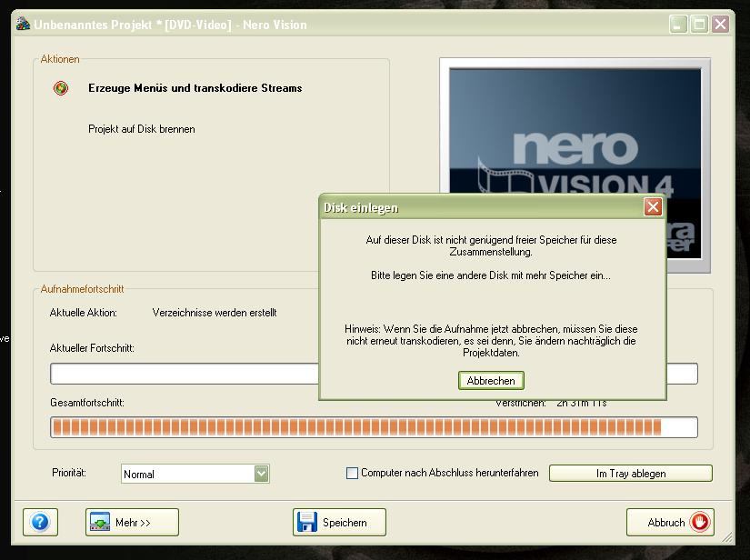Click the 'Aktueller Fortschritt:' label
The width and height of the screenshot is (750, 560).
point(92,348)
